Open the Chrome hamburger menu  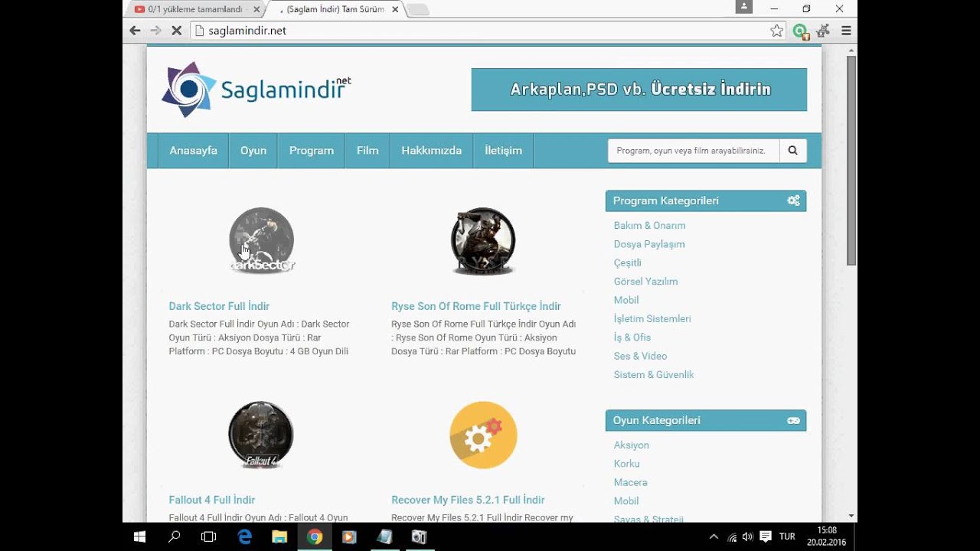[846, 31]
